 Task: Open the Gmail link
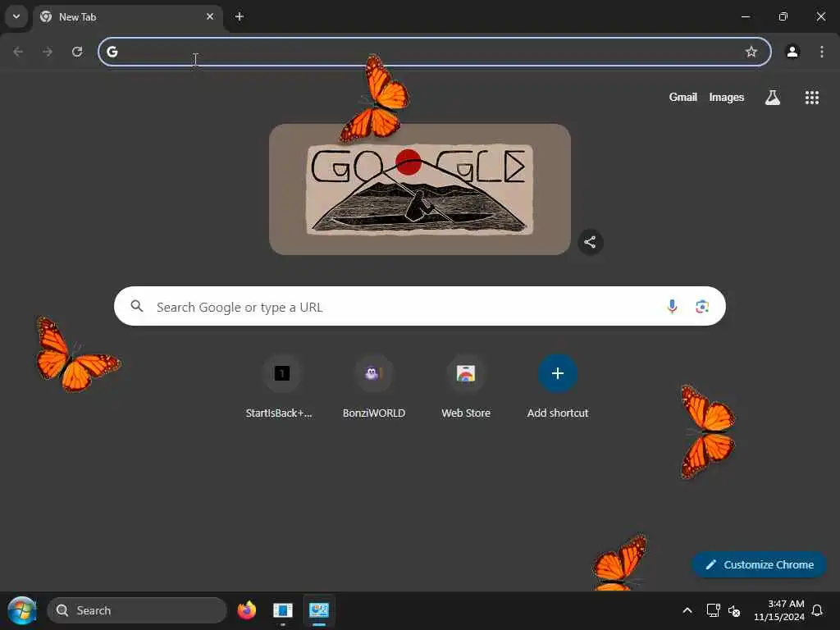(683, 97)
